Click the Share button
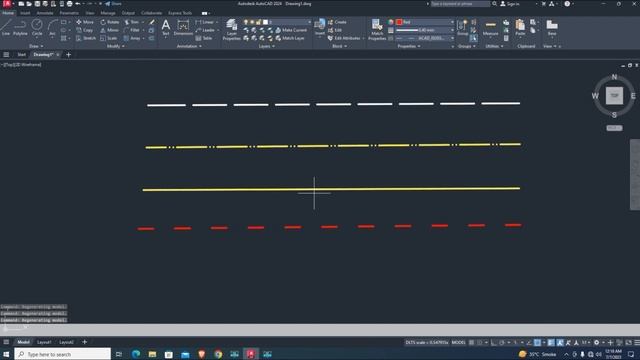 pyautogui.click(x=113, y=4)
